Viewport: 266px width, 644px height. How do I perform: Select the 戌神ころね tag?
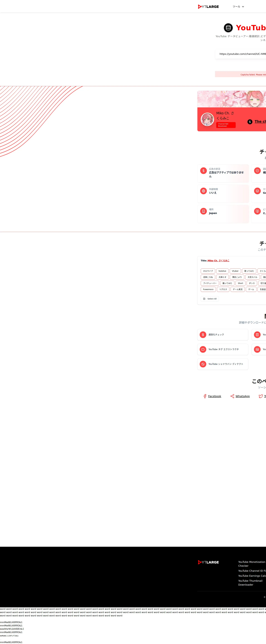click(208, 277)
